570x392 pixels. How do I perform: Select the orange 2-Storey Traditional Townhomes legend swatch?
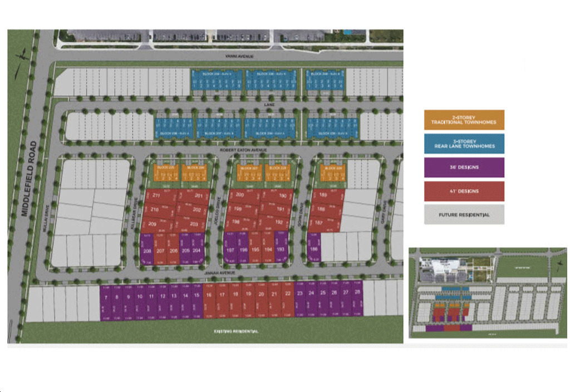464,120
